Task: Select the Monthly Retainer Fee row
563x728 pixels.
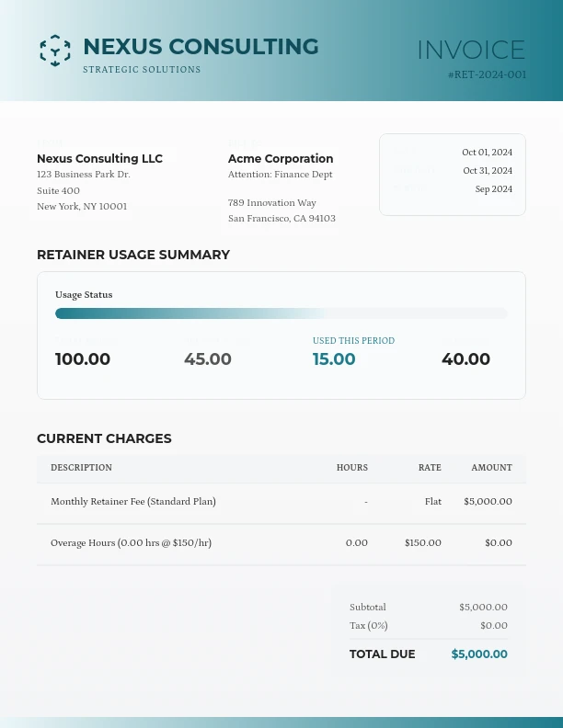Action: [133, 502]
